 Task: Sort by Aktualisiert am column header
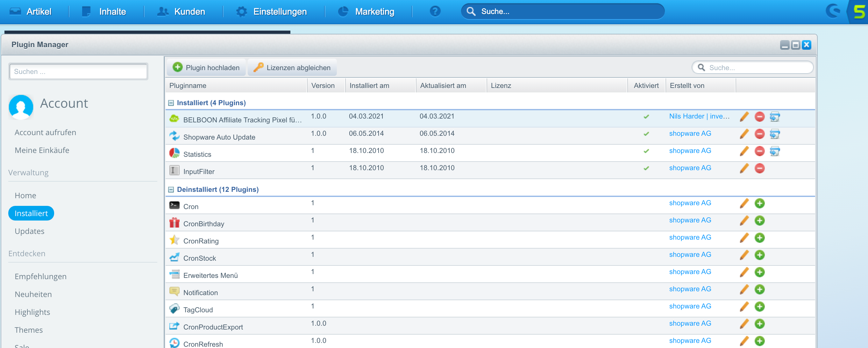[452, 86]
